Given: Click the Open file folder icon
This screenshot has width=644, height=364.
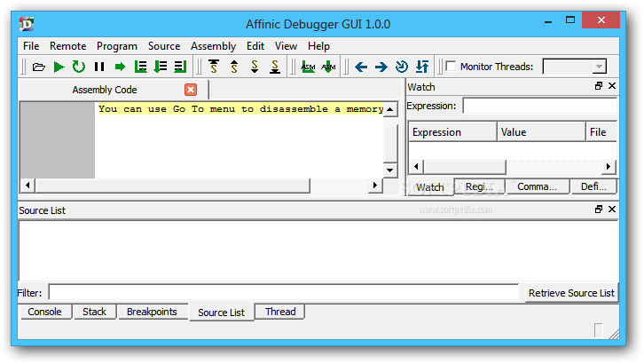Looking at the screenshot, I should (39, 67).
